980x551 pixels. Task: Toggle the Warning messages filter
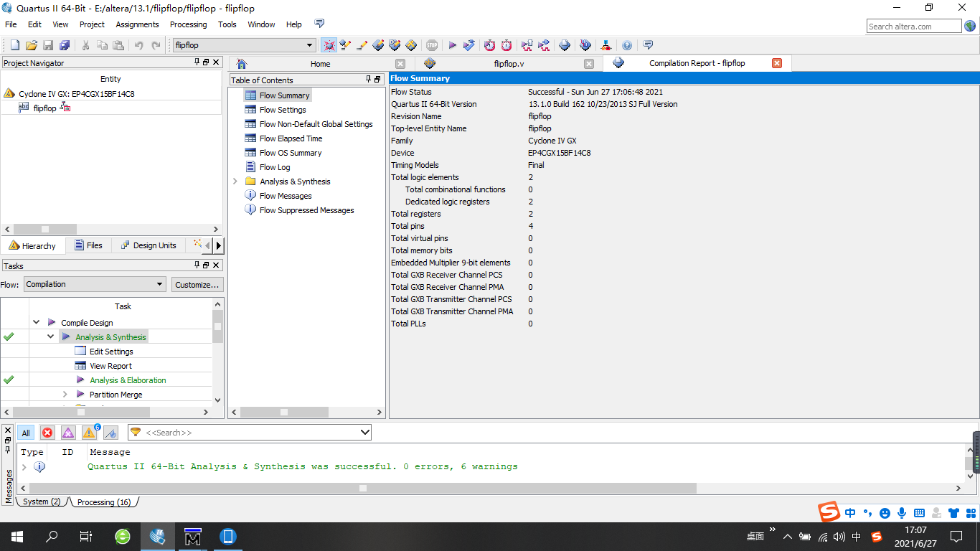pos(90,433)
